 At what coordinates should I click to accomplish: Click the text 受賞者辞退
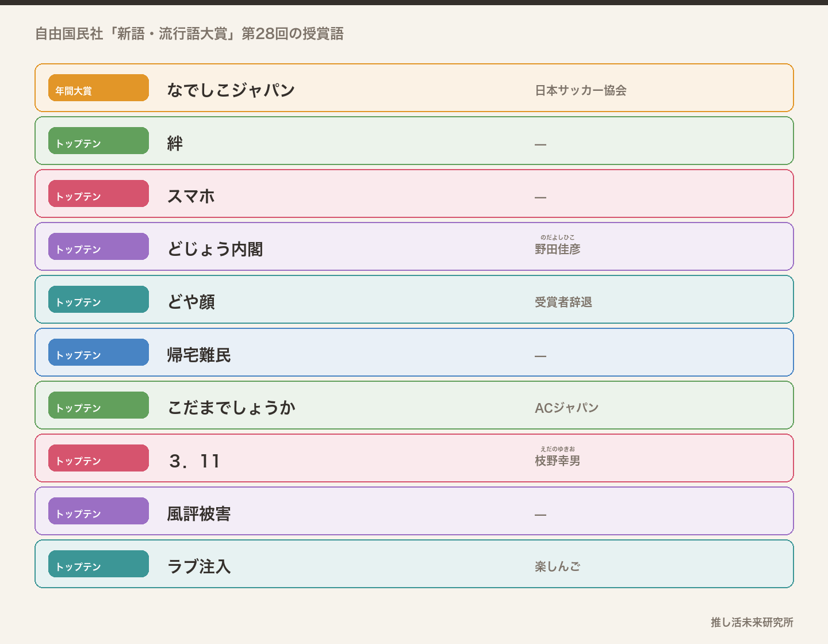tap(563, 302)
